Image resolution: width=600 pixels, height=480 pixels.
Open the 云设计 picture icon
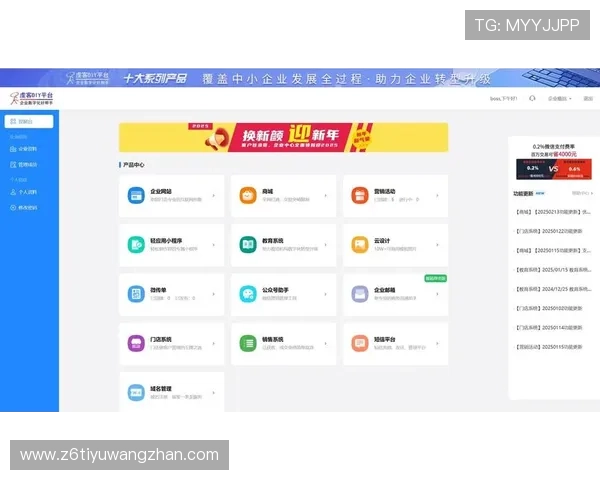pyautogui.click(x=360, y=245)
